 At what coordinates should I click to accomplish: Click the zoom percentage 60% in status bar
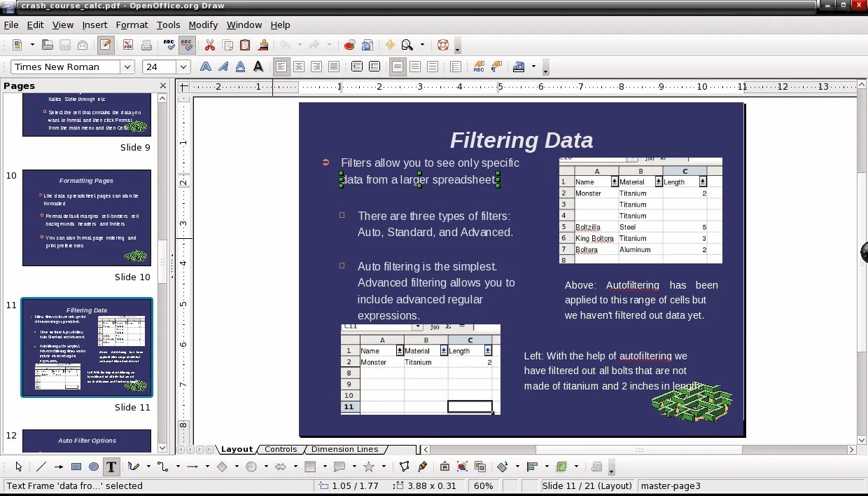point(484,485)
